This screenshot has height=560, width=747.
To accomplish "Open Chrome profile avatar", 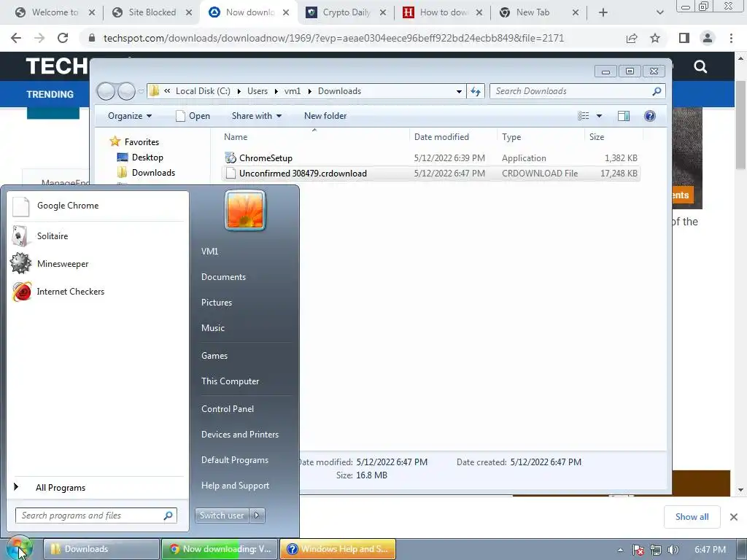I will [x=708, y=38].
